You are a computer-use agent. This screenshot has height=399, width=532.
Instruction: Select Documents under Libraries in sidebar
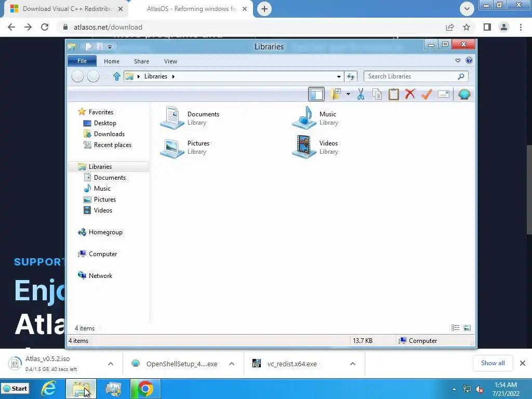[110, 178]
